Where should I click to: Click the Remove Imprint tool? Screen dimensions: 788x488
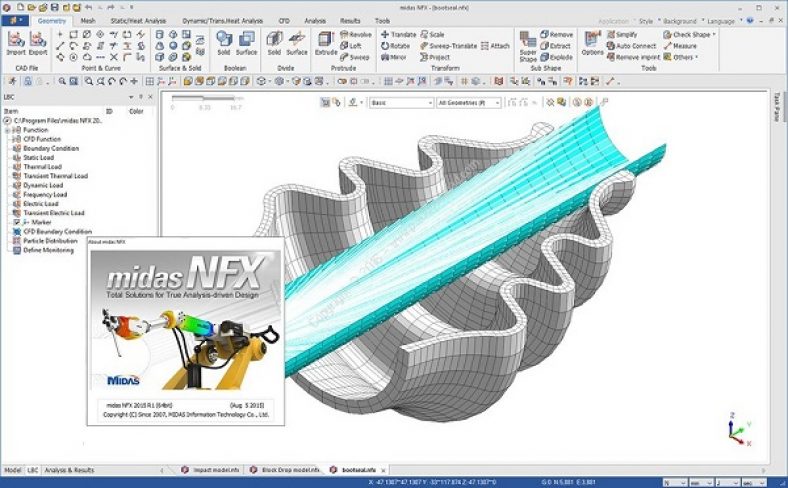633,57
